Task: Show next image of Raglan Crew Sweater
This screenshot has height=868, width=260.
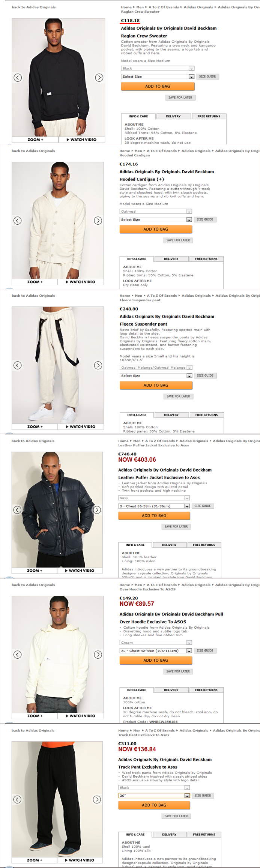Action: pyautogui.click(x=99, y=78)
